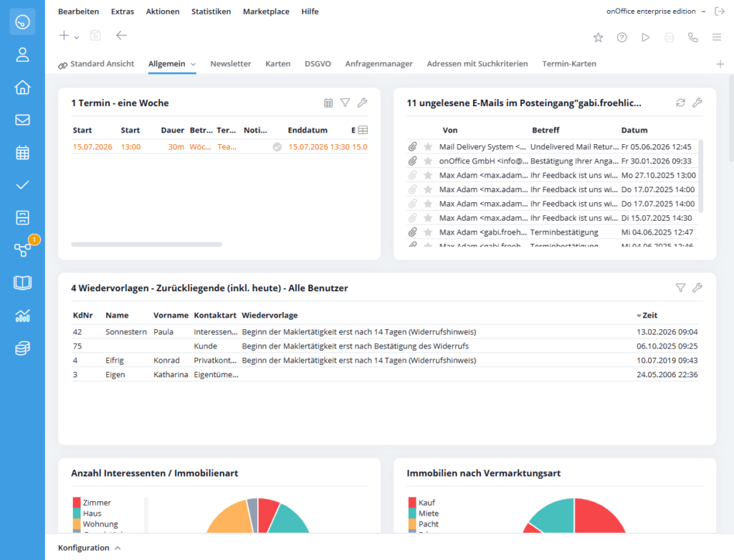
Task: Toggle star on Max Adam 27.10.2025 email
Action: (428, 176)
